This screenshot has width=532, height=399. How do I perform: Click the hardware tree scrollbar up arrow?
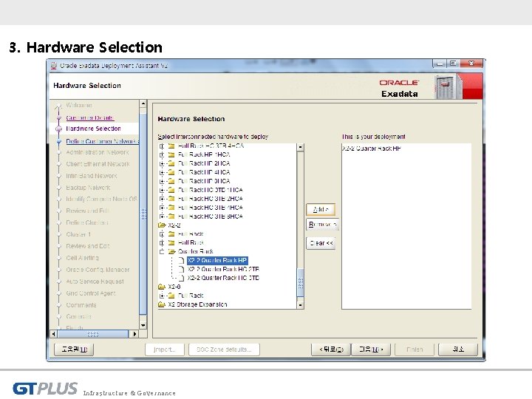[300, 147]
